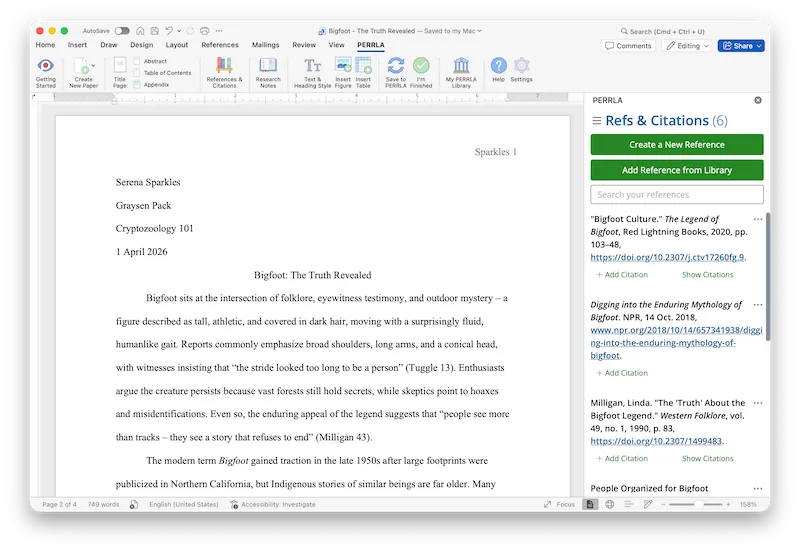Insert Table of Contents section
This screenshot has height=551, width=800.
point(162,73)
